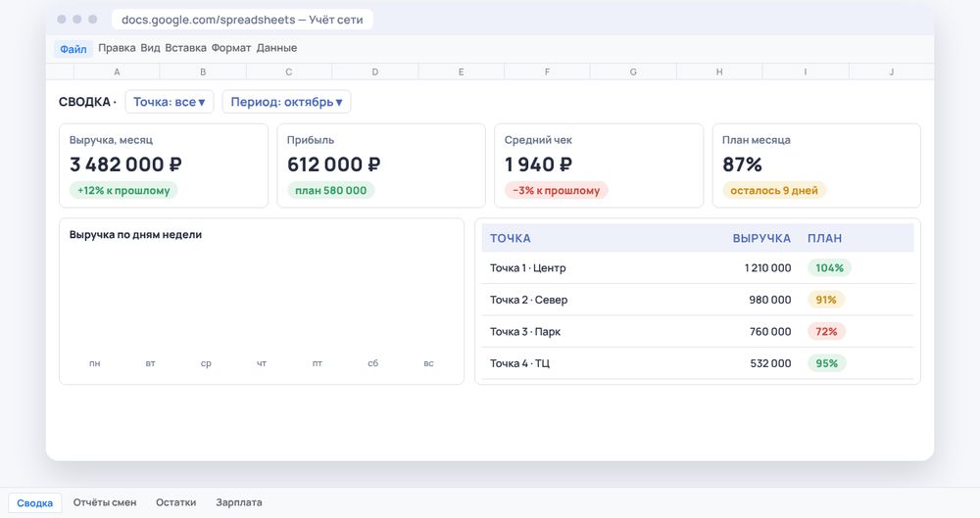Select column J header

pos(891,71)
